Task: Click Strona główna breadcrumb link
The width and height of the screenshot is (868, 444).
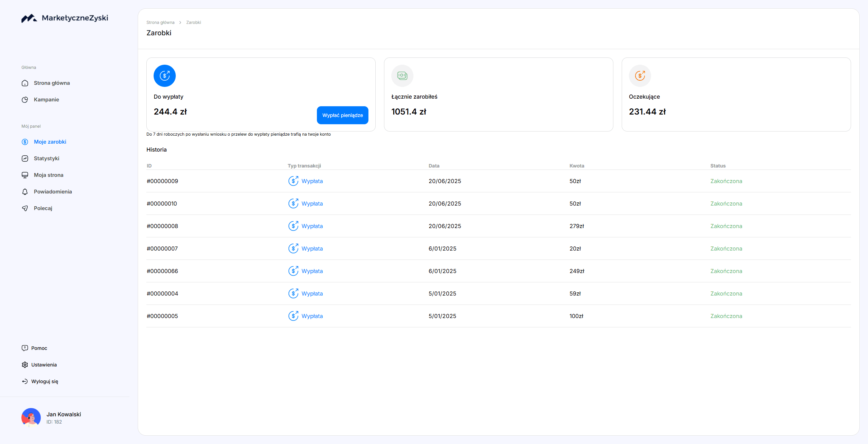Action: [x=160, y=22]
